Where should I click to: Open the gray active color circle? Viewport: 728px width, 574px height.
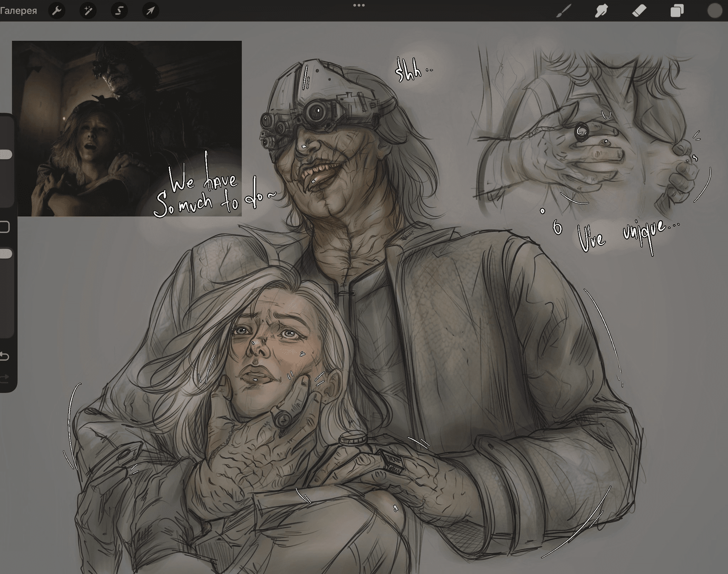tap(715, 11)
